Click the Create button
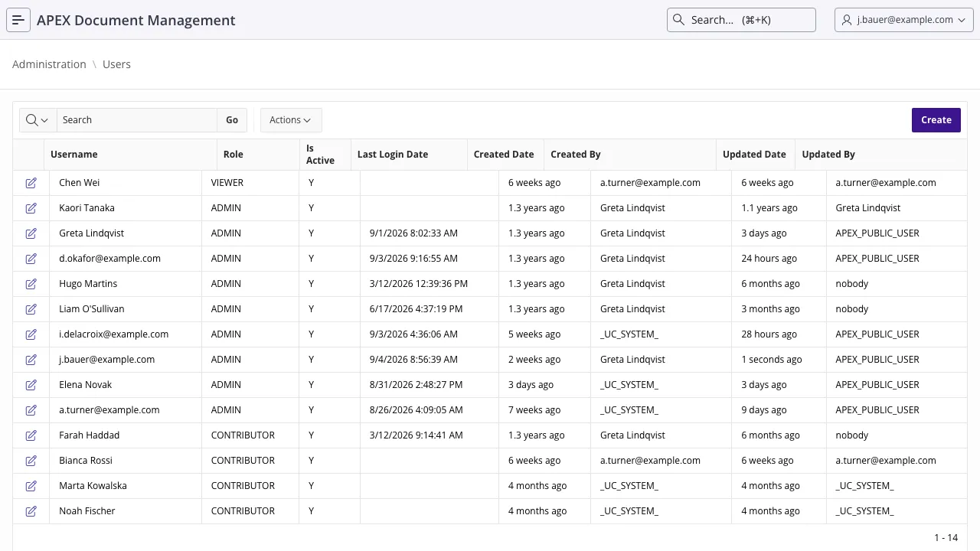The width and height of the screenshot is (980, 551). (936, 120)
